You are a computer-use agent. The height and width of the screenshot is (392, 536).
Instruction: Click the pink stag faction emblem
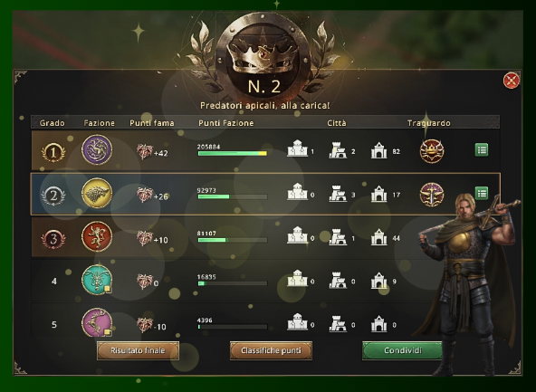point(97,323)
